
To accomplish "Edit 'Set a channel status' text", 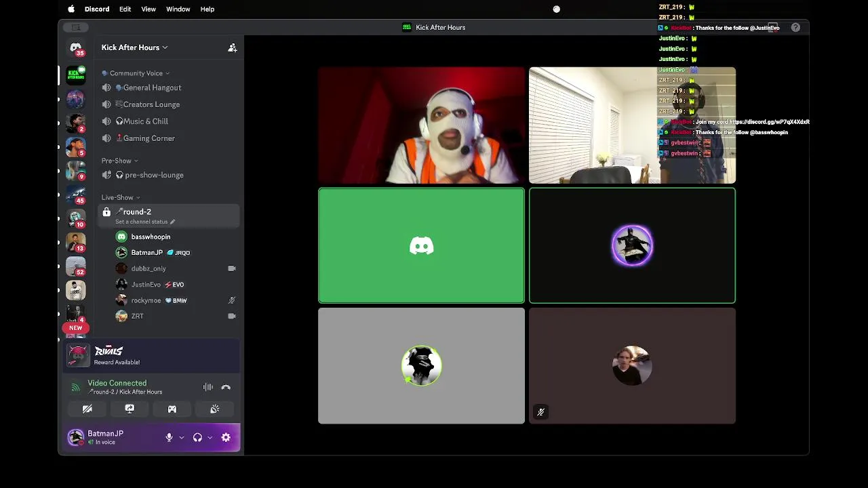I will (x=145, y=222).
